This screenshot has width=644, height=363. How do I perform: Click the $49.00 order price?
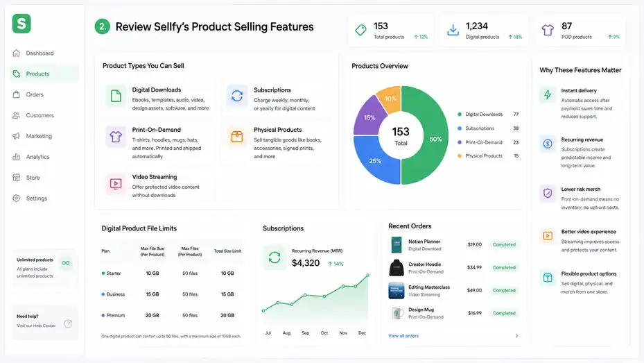pyautogui.click(x=474, y=290)
